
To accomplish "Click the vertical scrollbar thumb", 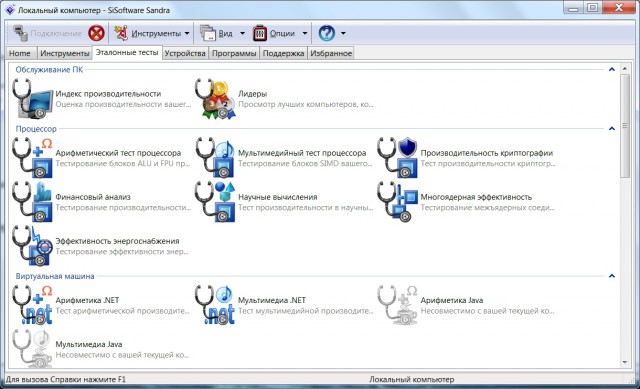I will (624, 126).
